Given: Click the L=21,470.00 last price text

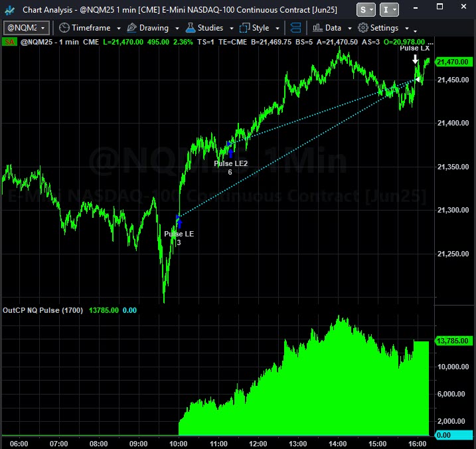Looking at the screenshot, I should tap(123, 42).
